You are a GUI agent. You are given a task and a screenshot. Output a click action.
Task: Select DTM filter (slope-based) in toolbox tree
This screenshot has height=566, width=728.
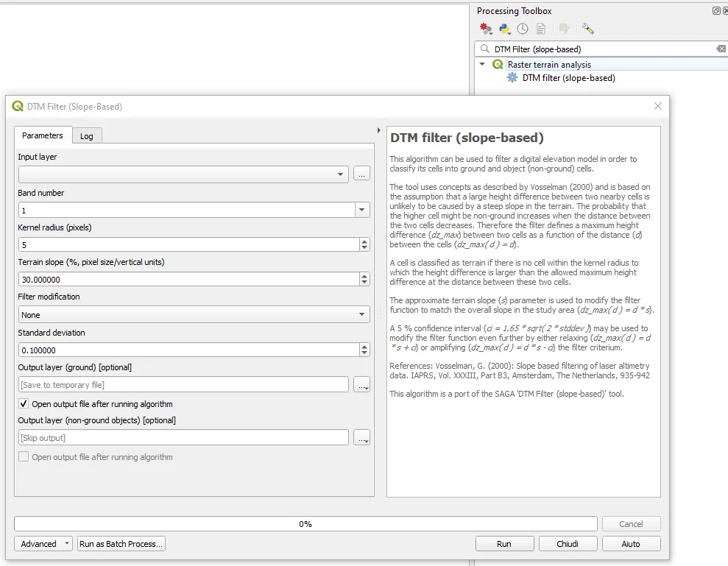[x=568, y=78]
